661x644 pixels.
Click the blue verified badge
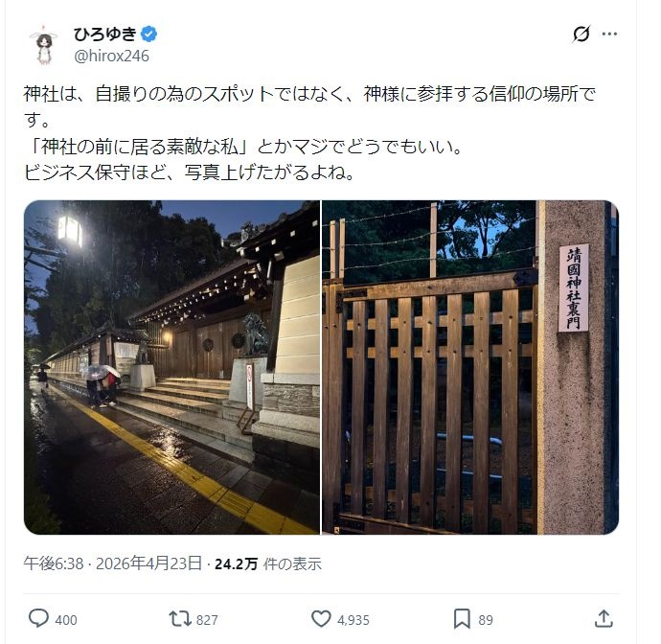(x=148, y=34)
